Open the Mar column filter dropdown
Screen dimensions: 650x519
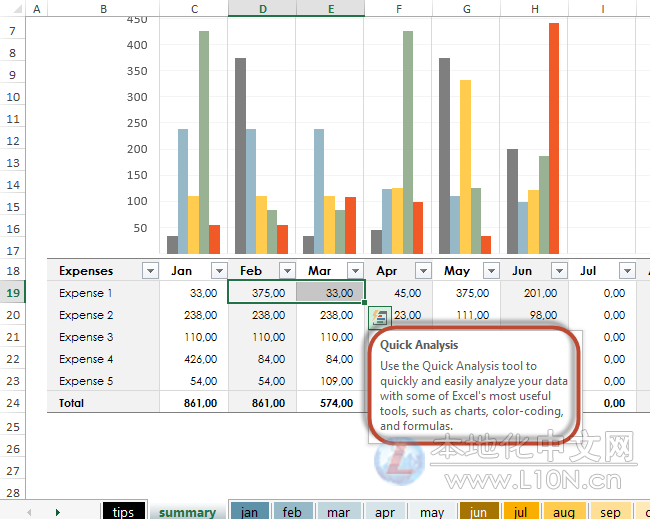click(354, 271)
